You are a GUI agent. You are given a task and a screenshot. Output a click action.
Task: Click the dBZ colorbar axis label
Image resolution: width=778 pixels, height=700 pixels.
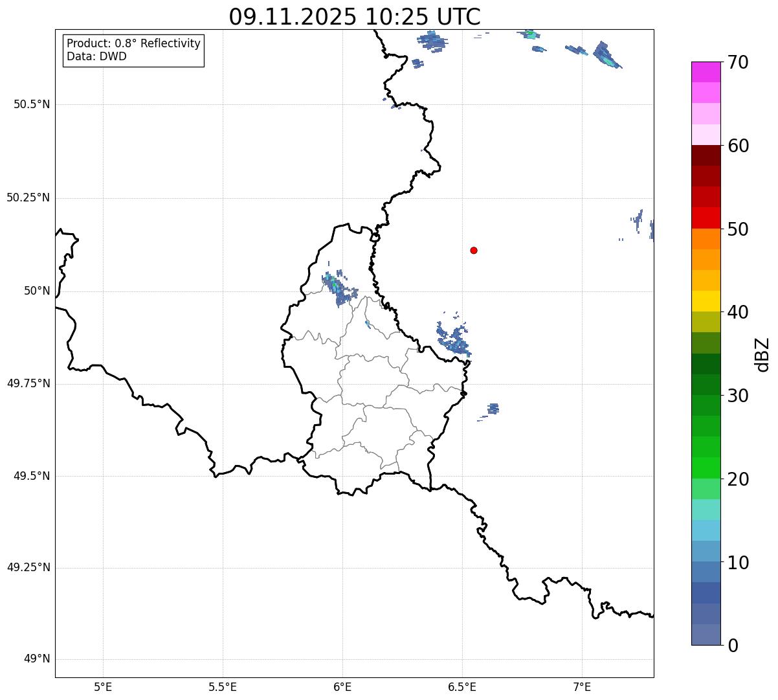[762, 354]
